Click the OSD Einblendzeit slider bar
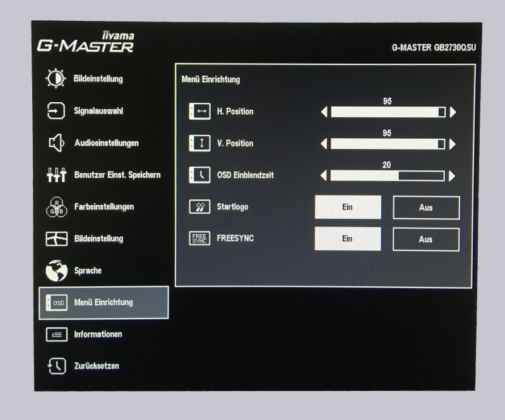Image resolution: width=505 pixels, height=420 pixels. [x=388, y=176]
